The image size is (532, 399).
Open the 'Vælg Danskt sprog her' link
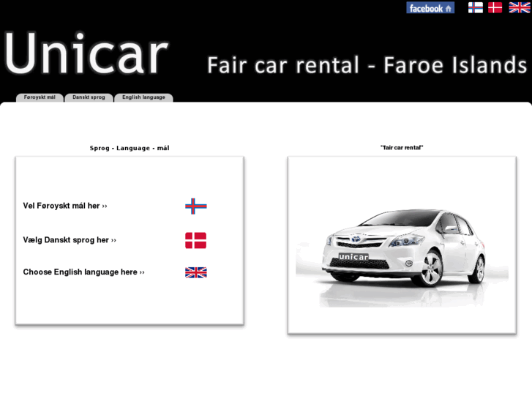point(70,240)
